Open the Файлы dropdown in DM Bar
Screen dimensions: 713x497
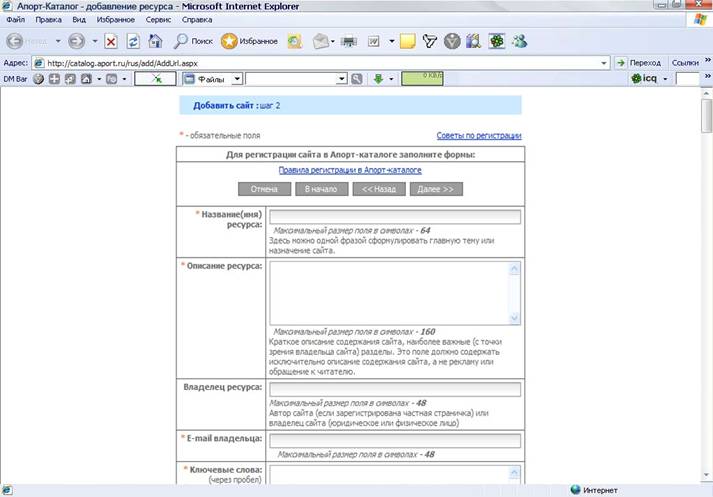[x=237, y=79]
